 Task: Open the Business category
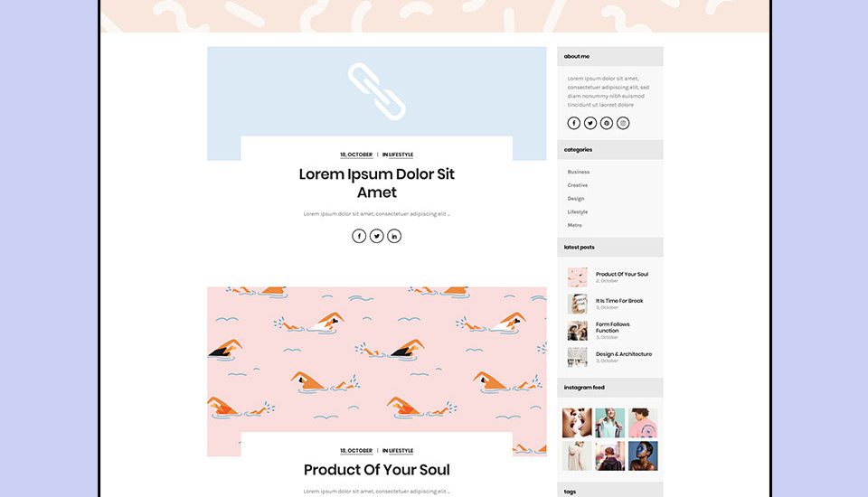[579, 172]
